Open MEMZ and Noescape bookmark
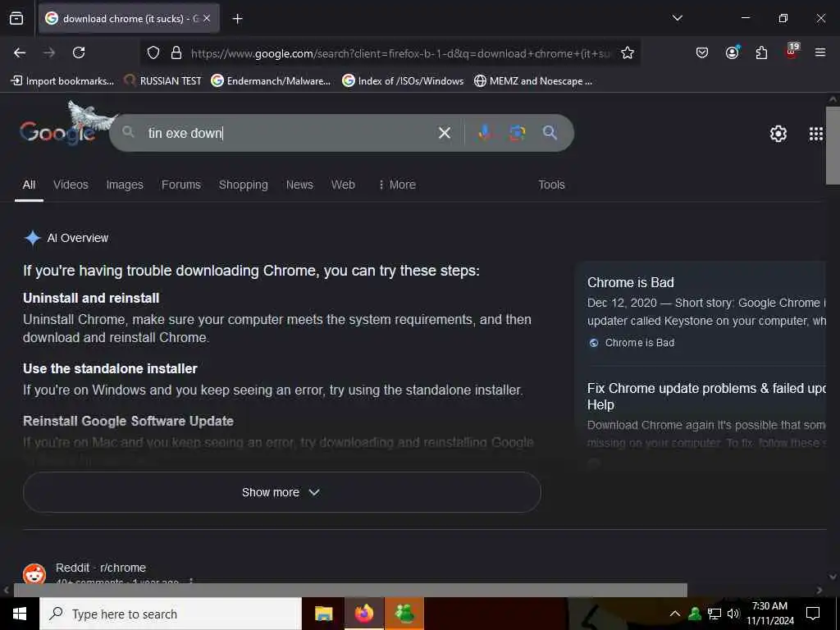 click(x=533, y=81)
